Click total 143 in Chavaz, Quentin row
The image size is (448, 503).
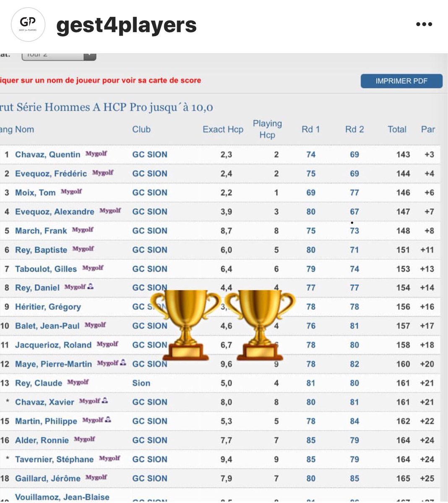click(403, 154)
